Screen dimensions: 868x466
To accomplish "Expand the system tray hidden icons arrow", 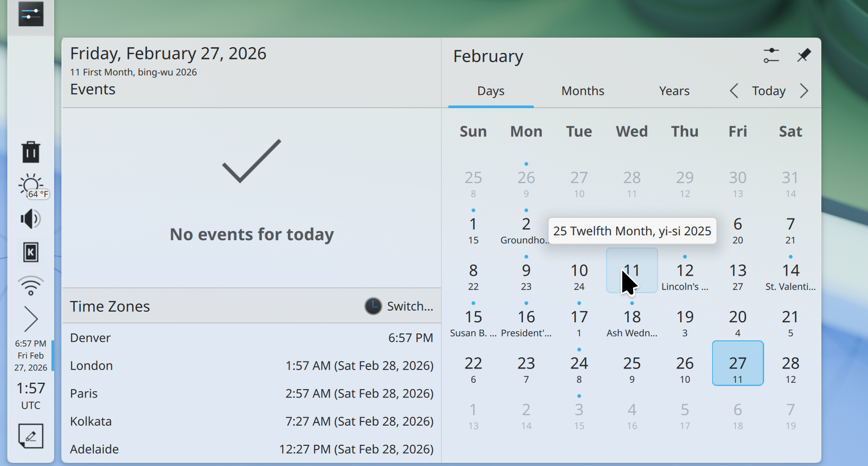I will pyautogui.click(x=31, y=319).
